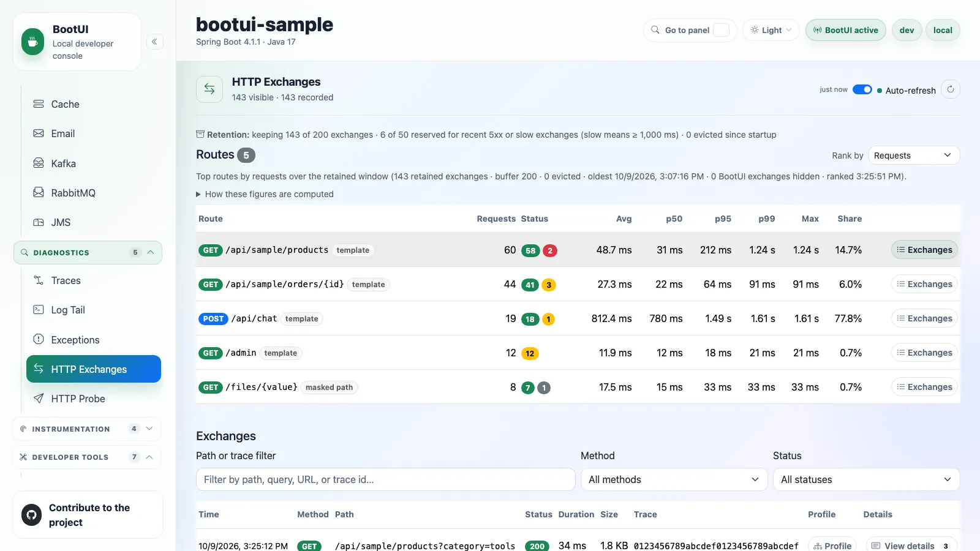The image size is (980, 551).
Task: Click the BootUI coffee cup logo
Action: [x=33, y=42]
